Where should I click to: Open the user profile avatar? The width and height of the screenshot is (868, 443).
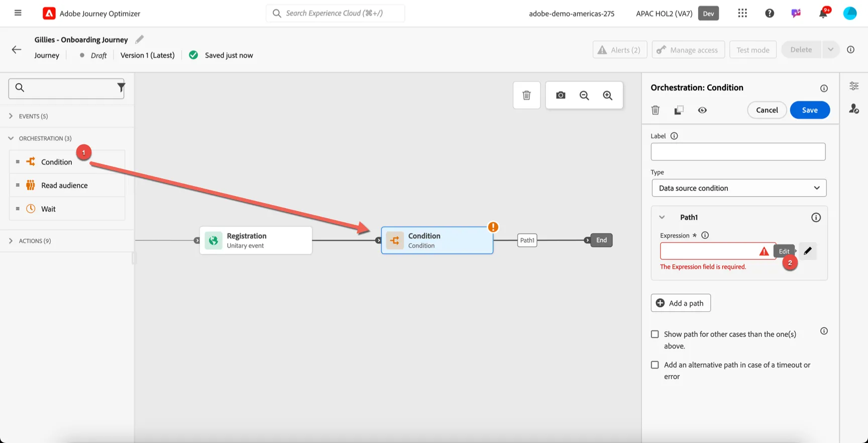click(x=850, y=13)
